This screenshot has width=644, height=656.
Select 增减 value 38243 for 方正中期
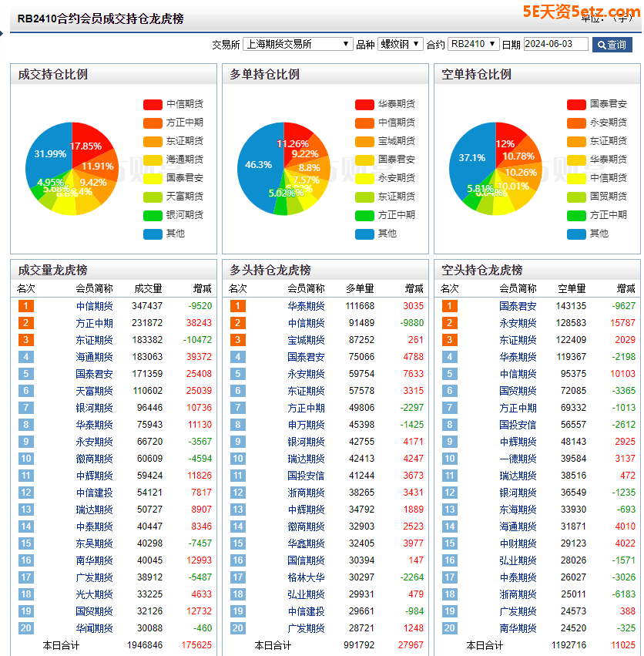click(x=199, y=323)
